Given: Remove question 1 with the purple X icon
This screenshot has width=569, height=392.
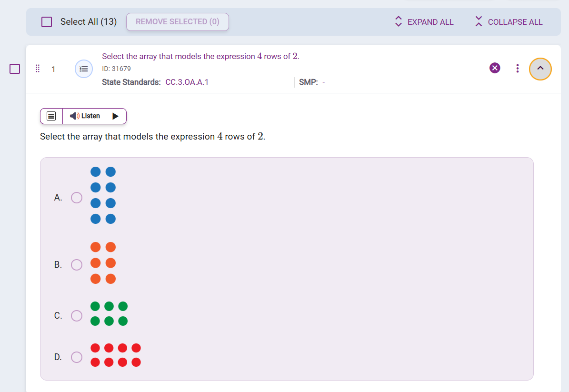Looking at the screenshot, I should click(x=495, y=68).
